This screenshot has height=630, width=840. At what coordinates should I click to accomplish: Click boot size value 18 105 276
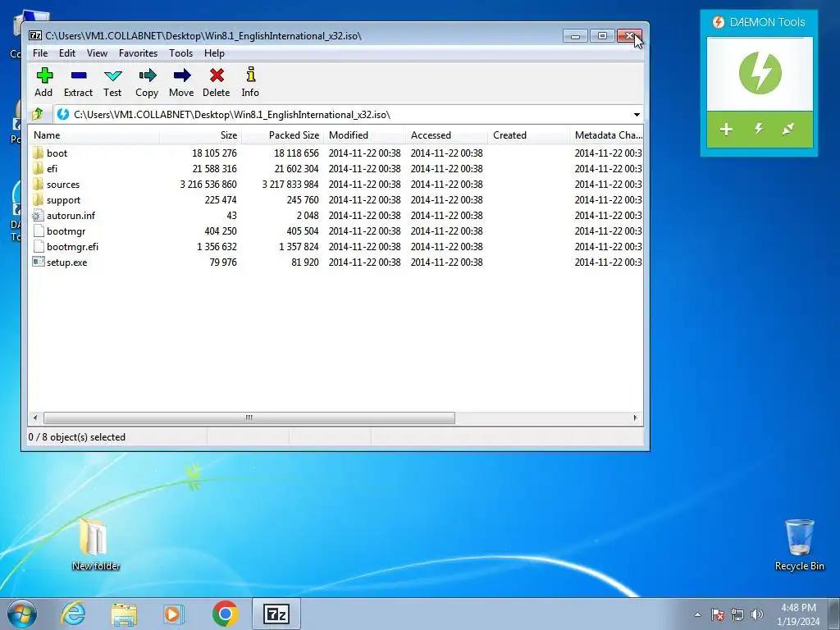click(x=214, y=153)
